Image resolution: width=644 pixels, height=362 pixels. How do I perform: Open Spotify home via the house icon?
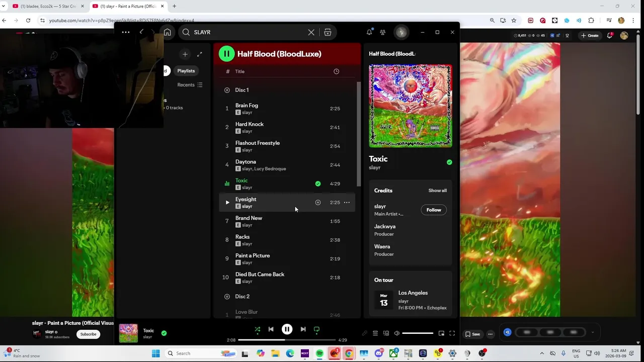pyautogui.click(x=168, y=32)
